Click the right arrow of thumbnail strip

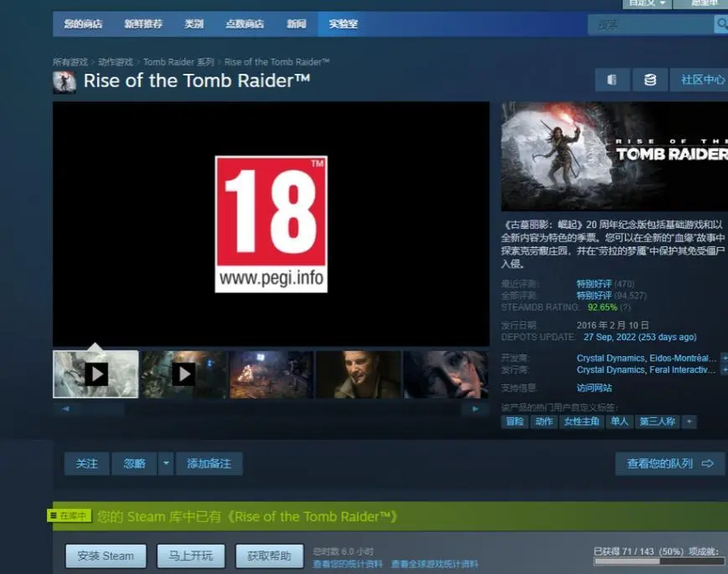pos(476,409)
